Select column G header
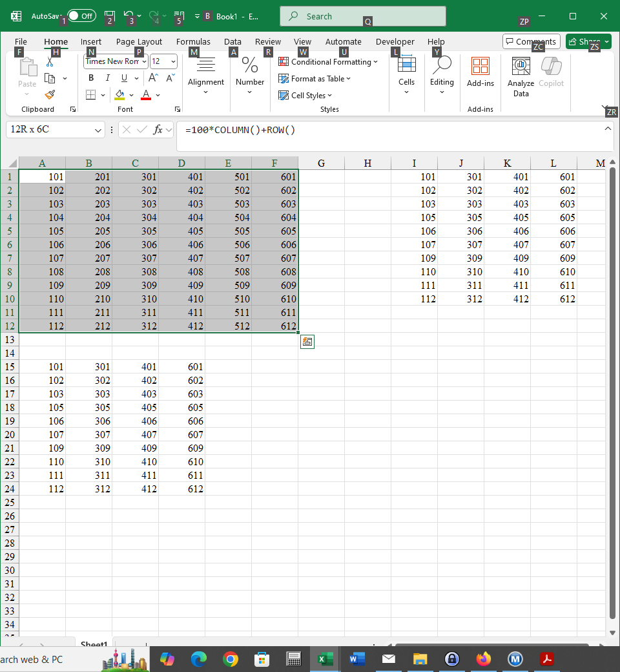 click(322, 163)
